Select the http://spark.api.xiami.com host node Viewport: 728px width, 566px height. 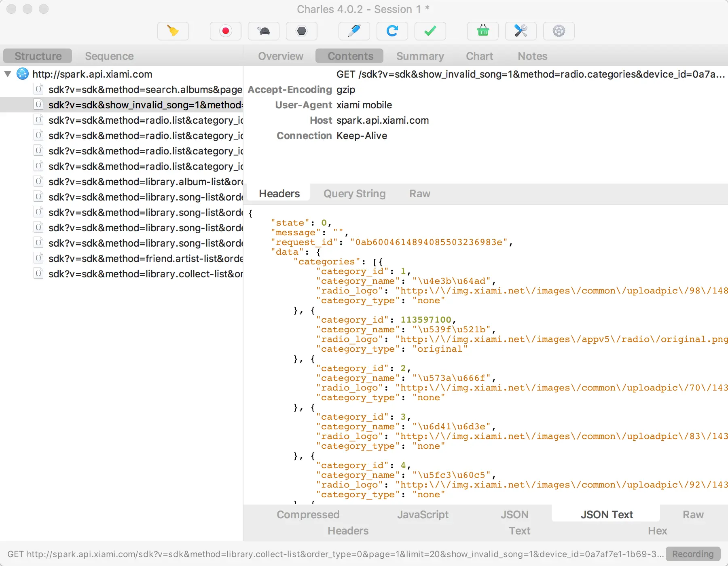(92, 74)
